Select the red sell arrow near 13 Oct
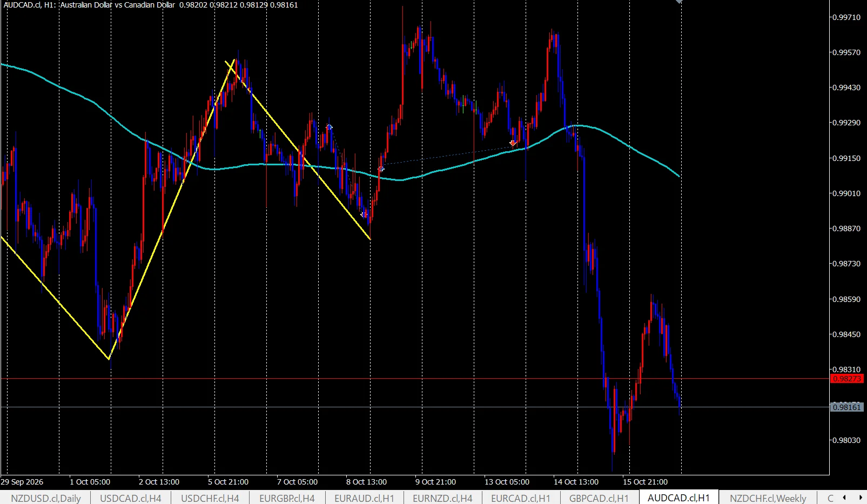The image size is (867, 504). point(513,143)
